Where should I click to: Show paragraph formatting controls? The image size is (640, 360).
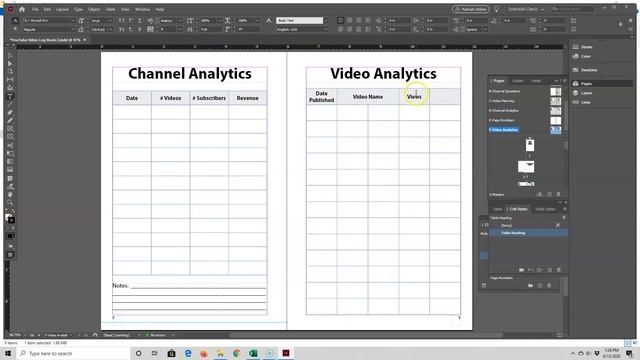point(16,29)
